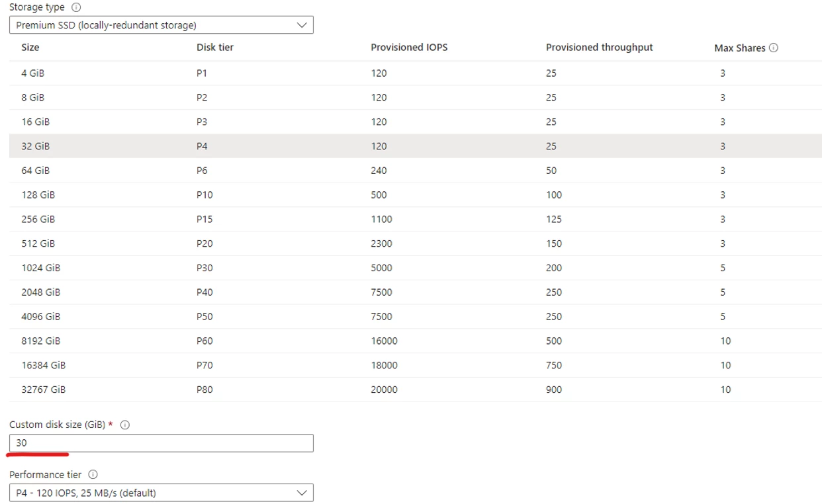Click the P3 disk tier cell
This screenshot has height=504, width=822.
[x=202, y=122]
